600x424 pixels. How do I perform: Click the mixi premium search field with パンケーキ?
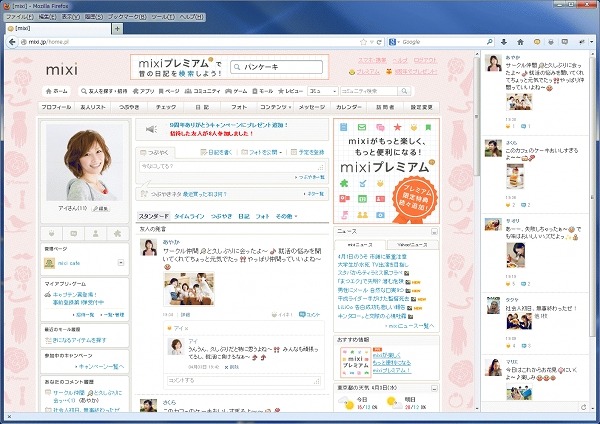(x=277, y=67)
